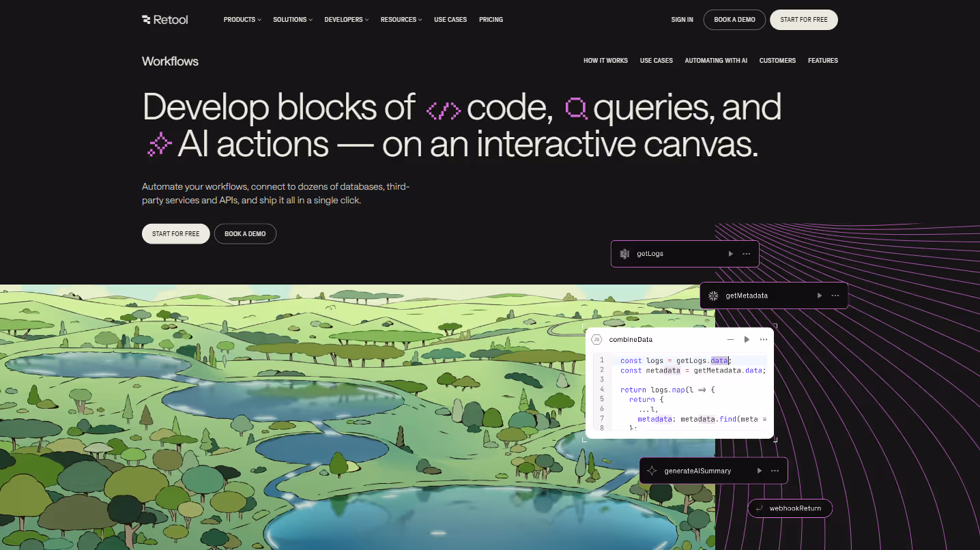The width and height of the screenshot is (980, 550).
Task: Click the getLogs block database icon
Action: pyautogui.click(x=624, y=254)
